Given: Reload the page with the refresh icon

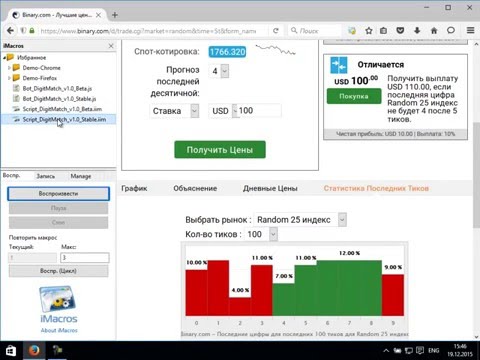Looking at the screenshot, I should (x=276, y=31).
